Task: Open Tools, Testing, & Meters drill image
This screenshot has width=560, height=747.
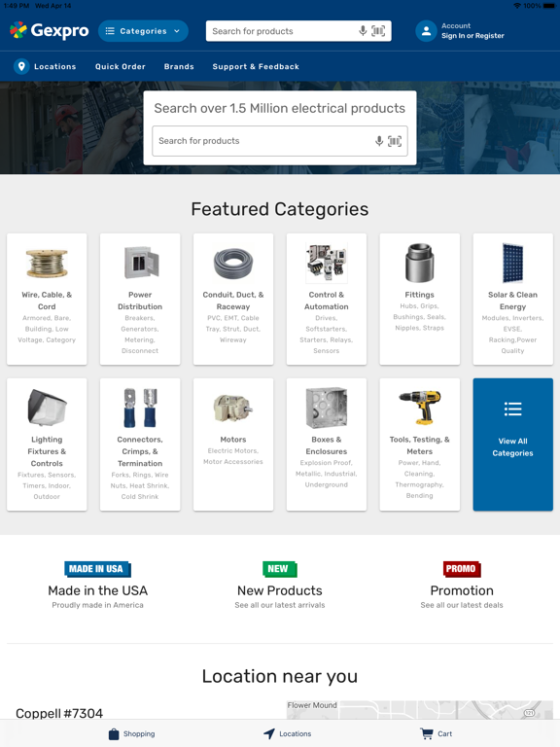Action: 420,408
